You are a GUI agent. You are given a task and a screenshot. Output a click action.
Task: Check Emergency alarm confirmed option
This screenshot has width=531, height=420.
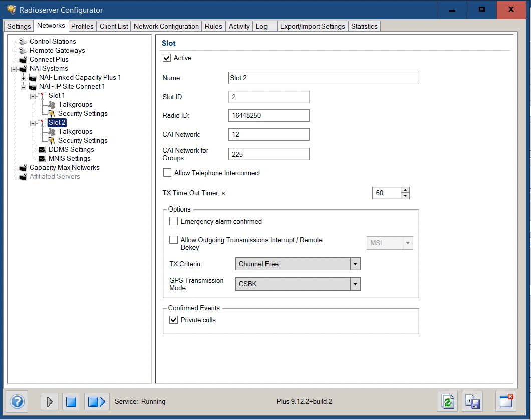[x=173, y=221]
